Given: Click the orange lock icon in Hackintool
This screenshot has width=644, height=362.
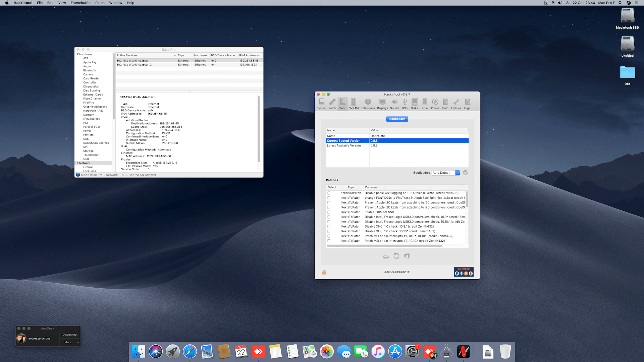Looking at the screenshot, I should coord(324,272).
